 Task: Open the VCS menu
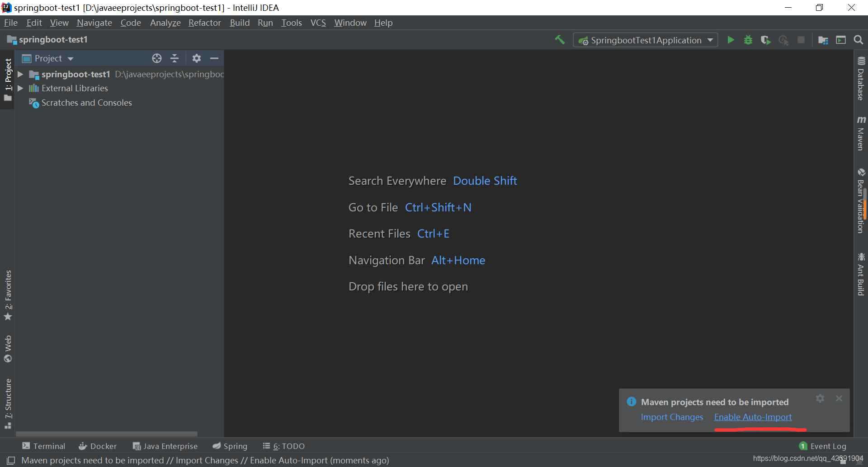tap(318, 23)
